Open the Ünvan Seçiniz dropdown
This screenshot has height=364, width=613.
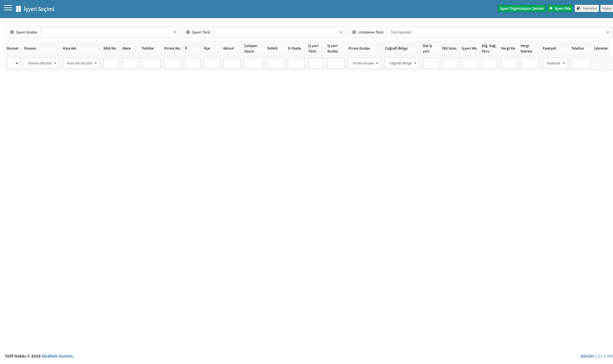pyautogui.click(x=42, y=63)
